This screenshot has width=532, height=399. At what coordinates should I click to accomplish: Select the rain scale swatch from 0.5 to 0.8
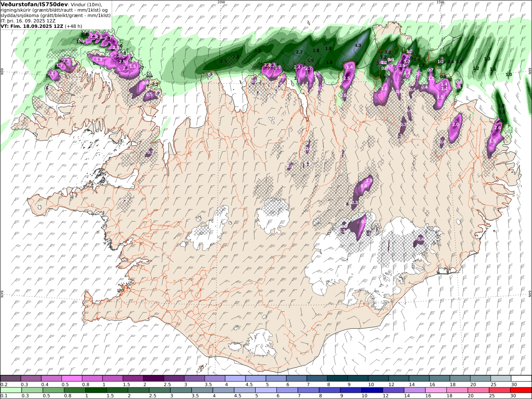(x=53, y=390)
